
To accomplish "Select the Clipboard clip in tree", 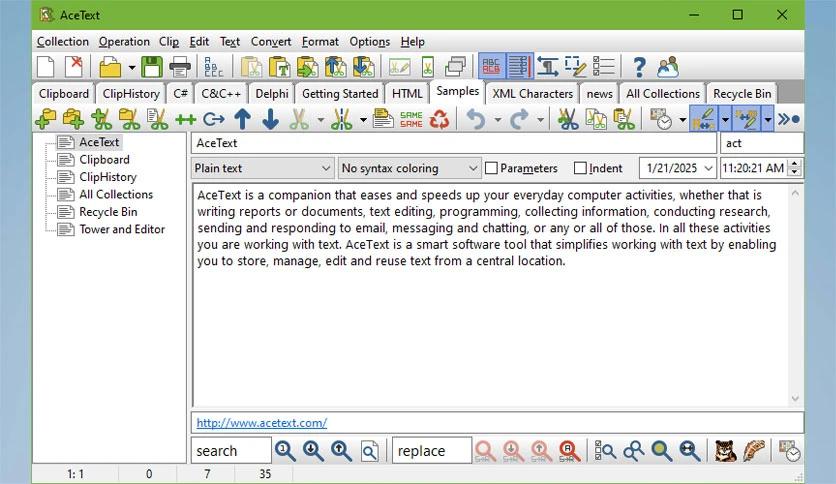I will point(104,159).
